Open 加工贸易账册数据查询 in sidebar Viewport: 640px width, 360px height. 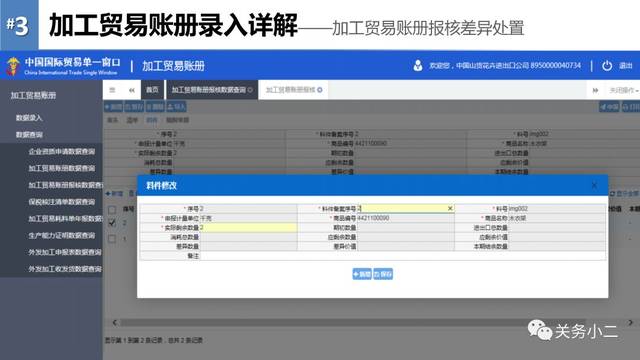(x=62, y=168)
